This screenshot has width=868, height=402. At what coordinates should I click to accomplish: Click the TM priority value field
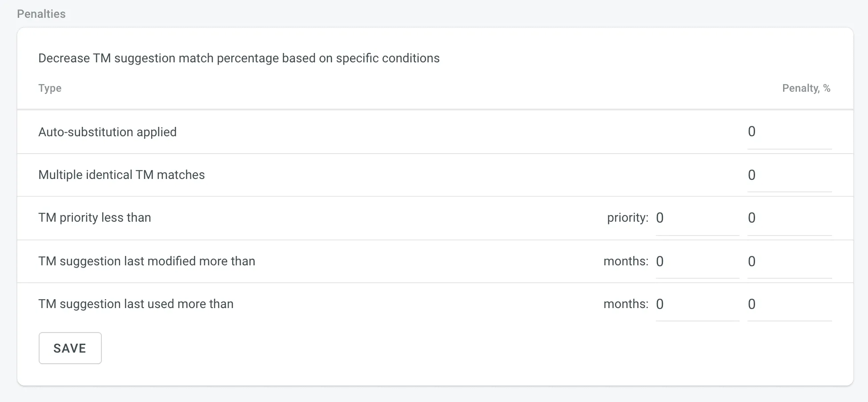[697, 218]
